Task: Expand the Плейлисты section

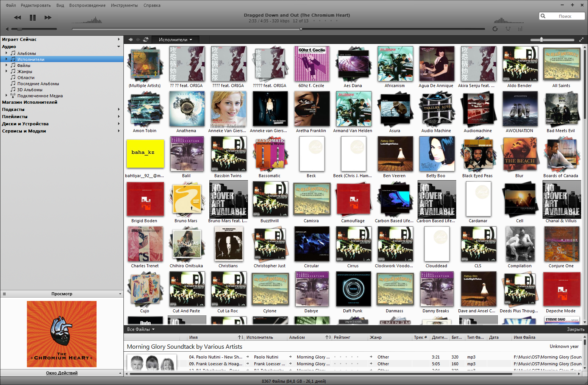Action: click(x=119, y=117)
